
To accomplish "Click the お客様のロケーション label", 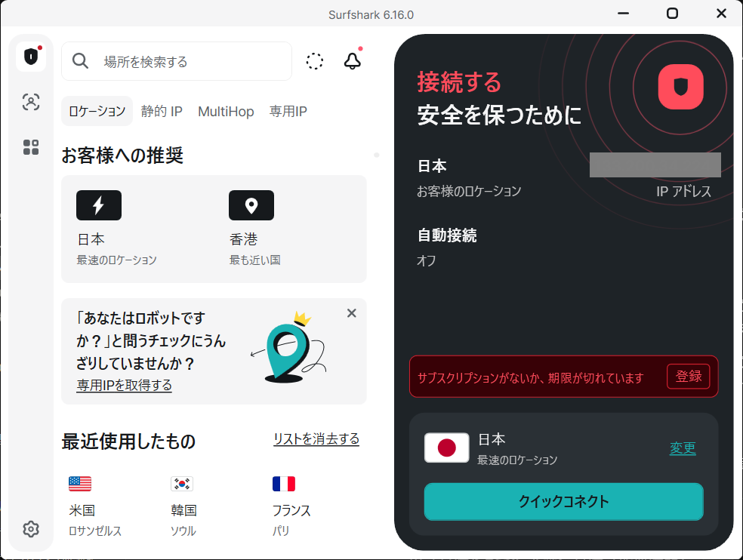I will point(469,191).
